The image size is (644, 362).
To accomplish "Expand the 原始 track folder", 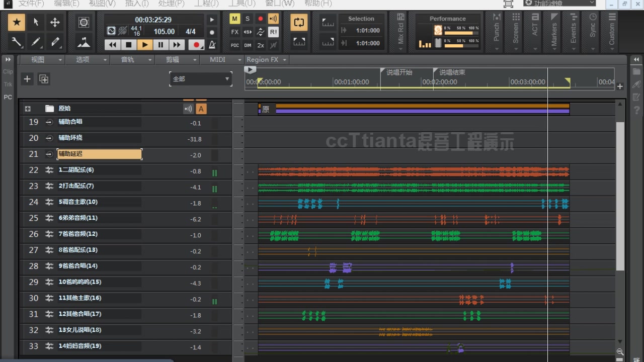I will click(x=28, y=109).
